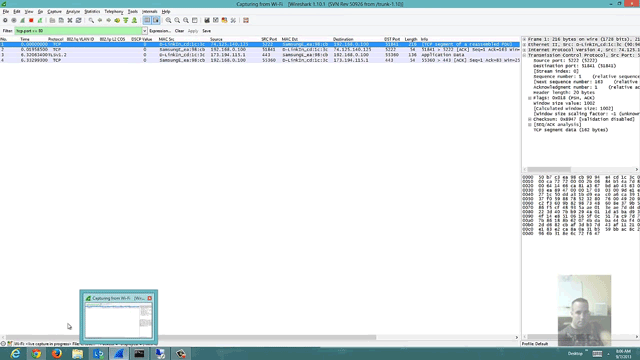Click the Expression... filter button
The width and height of the screenshot is (640, 360).
(x=160, y=31)
